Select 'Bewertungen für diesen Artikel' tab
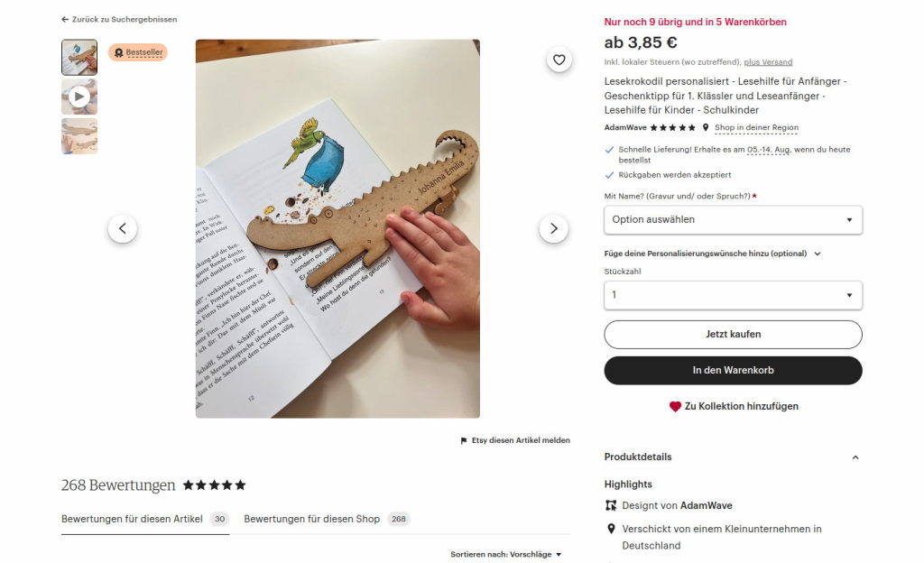The height and width of the screenshot is (563, 924). 145,519
